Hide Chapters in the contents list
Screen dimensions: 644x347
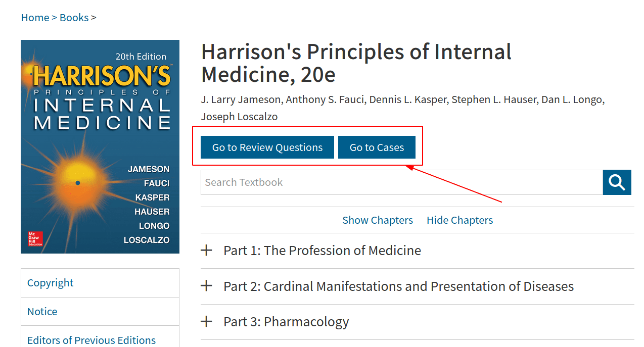(x=459, y=220)
